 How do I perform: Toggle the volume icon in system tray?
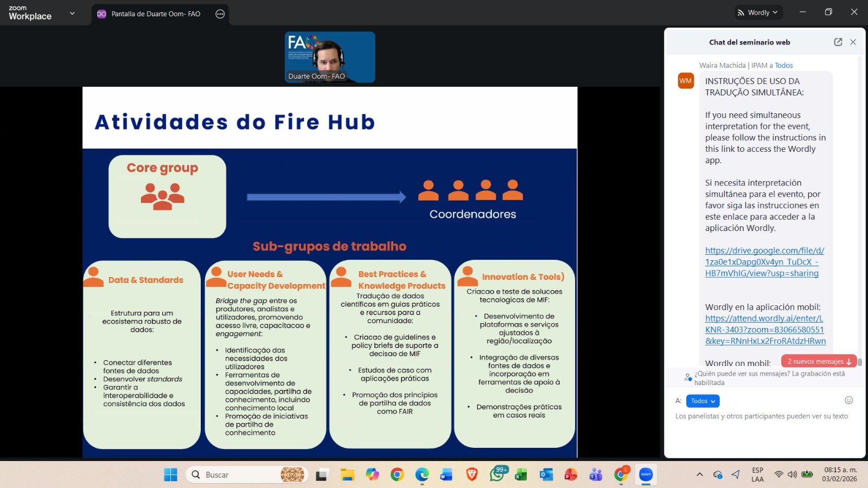(792, 474)
